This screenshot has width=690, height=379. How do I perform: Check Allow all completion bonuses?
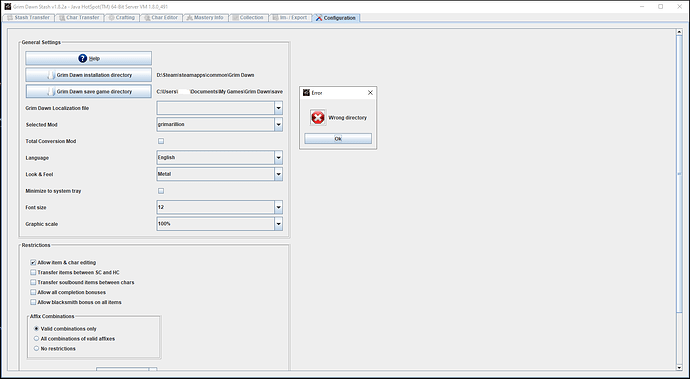(33, 292)
